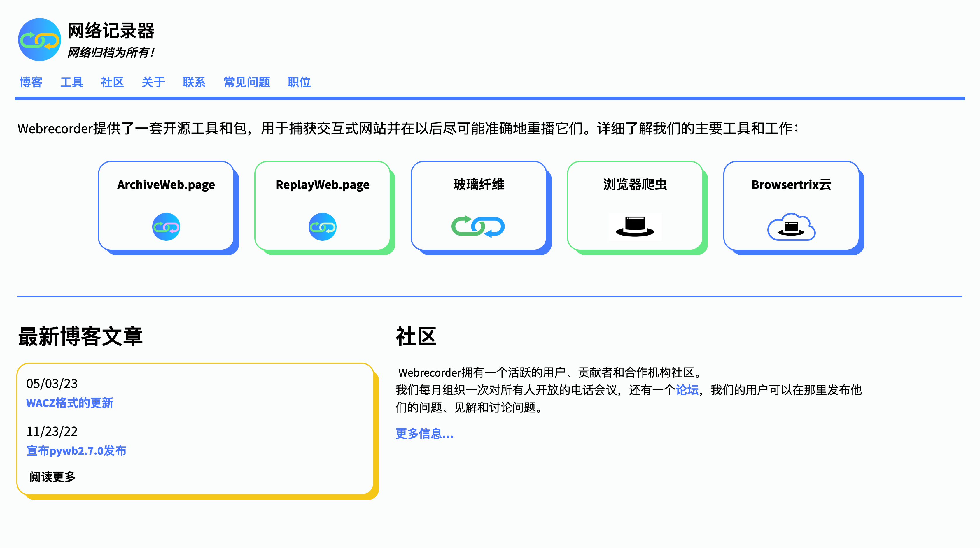The height and width of the screenshot is (548, 980).
Task: Click the cloud hat icon under Browsertrix云
Action: point(791,227)
